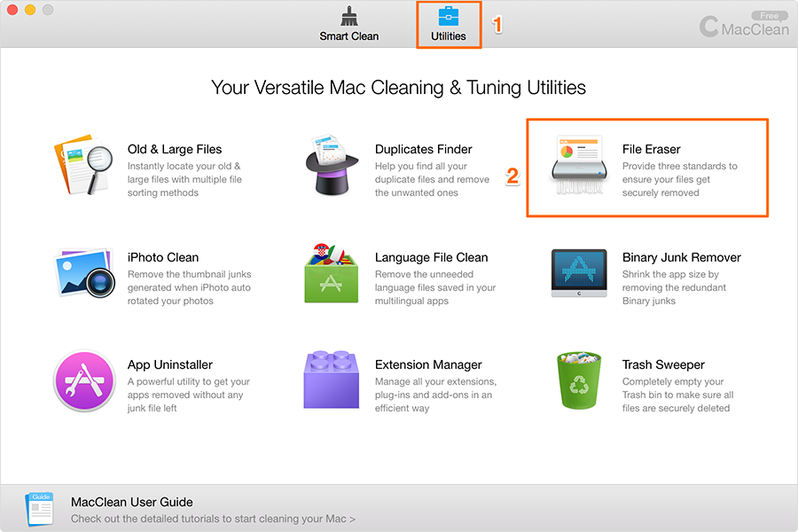This screenshot has height=532, width=798.
Task: Open the MacClean User Guide title link
Action: pos(132,502)
